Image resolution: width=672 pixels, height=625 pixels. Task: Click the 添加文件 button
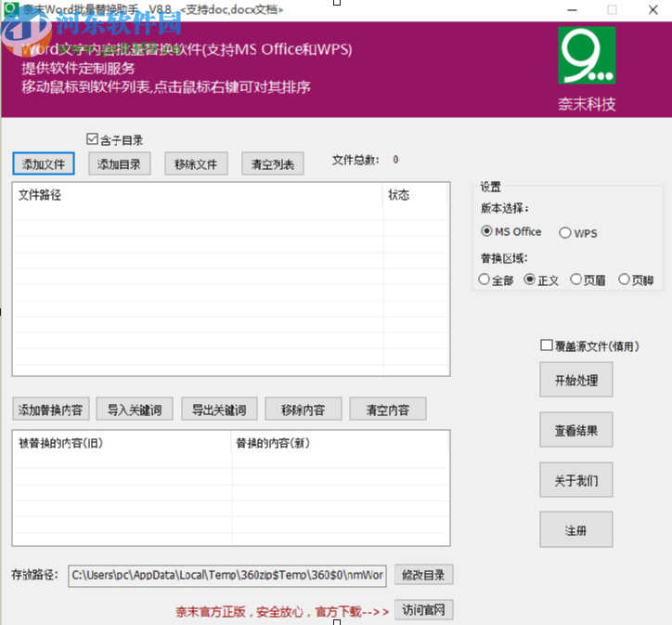[x=44, y=163]
